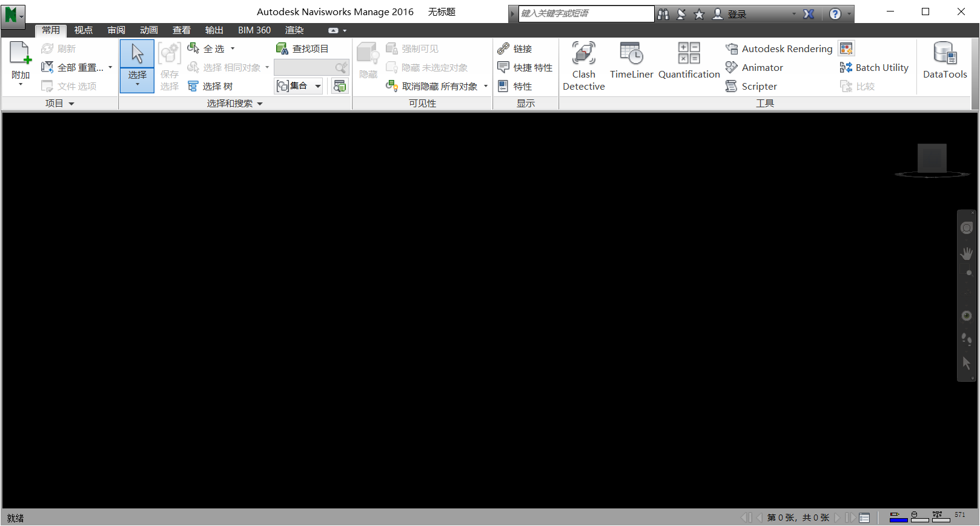980x526 pixels.
Task: Close the navigation bar with its small X
Action: (x=973, y=213)
